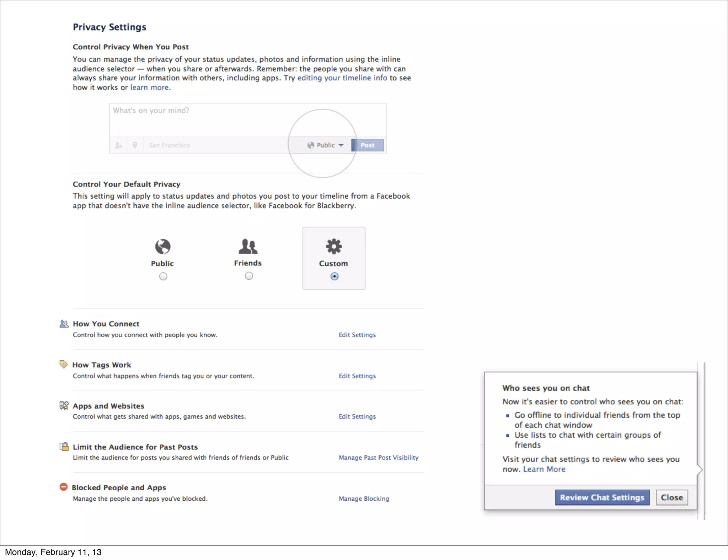
Task: Click the How You Connect icon
Action: coord(64,324)
